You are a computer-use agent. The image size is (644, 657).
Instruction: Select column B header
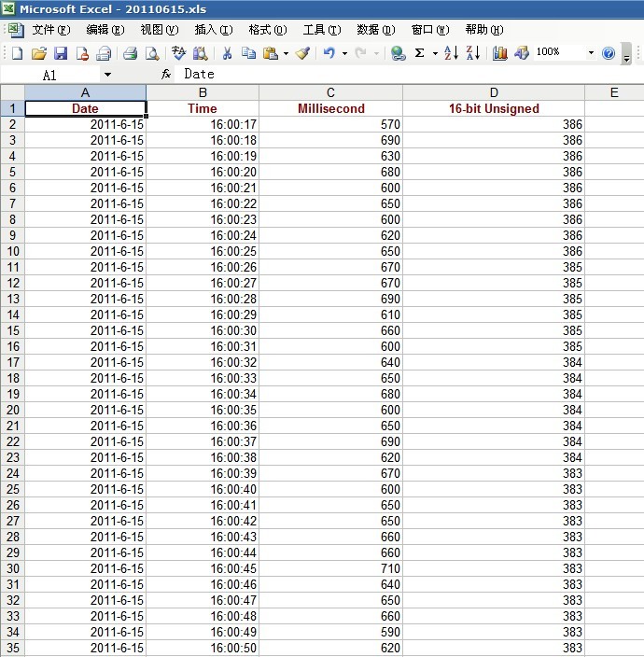coord(203,92)
